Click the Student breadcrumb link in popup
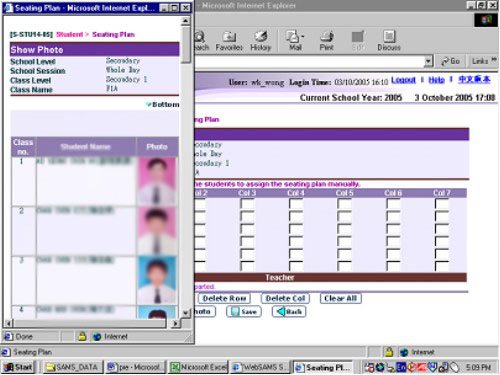500x375 pixels. click(x=69, y=35)
